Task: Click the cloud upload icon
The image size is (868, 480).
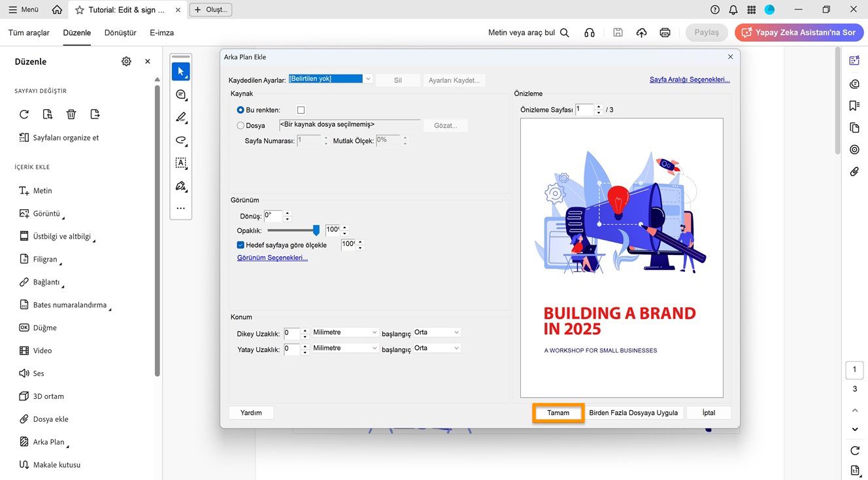Action: click(x=642, y=33)
